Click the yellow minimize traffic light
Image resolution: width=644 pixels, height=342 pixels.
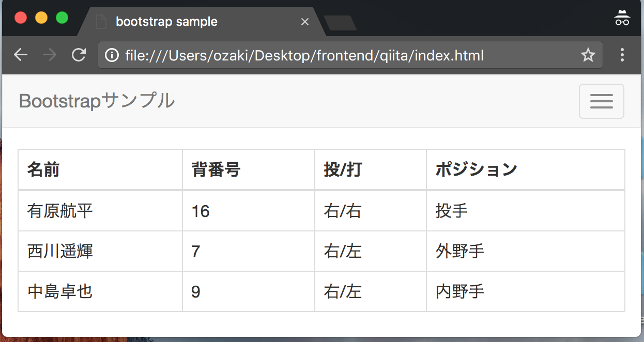click(41, 17)
